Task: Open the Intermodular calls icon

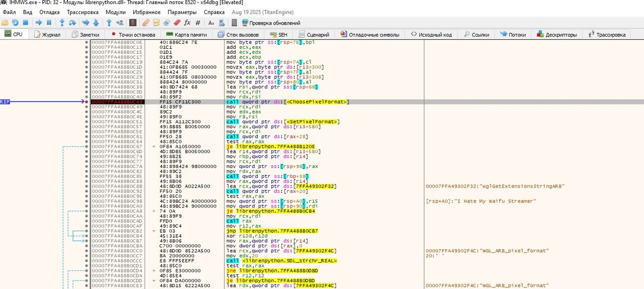Action: tap(221, 23)
